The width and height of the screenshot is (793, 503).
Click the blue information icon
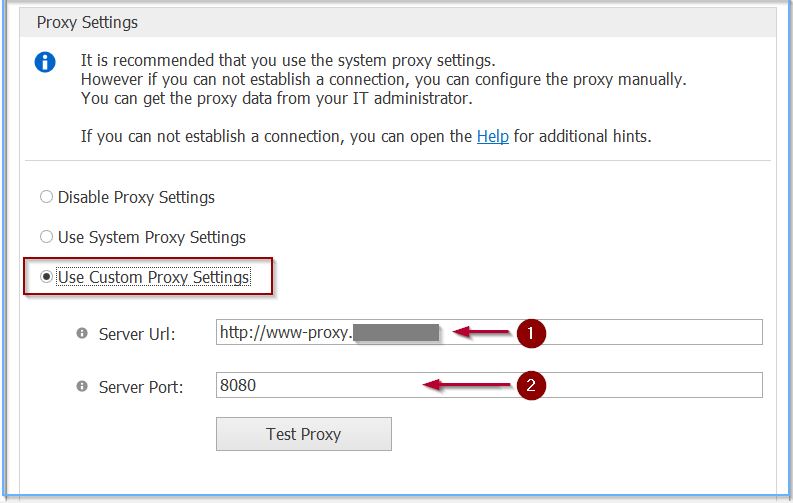[45, 63]
